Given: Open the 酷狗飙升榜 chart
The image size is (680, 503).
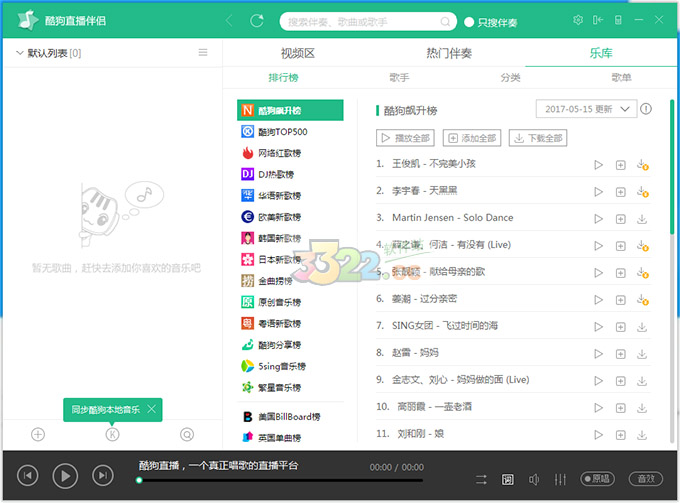Looking at the screenshot, I should 290,110.
